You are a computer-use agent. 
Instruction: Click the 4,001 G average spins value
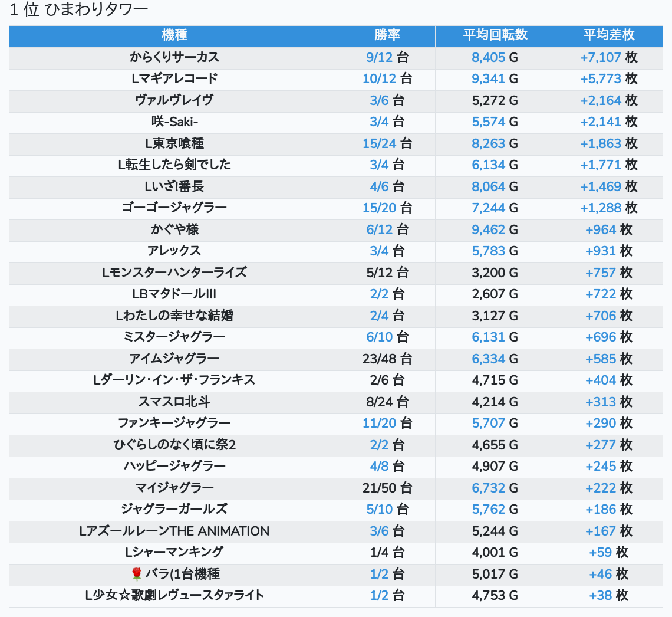(x=495, y=553)
